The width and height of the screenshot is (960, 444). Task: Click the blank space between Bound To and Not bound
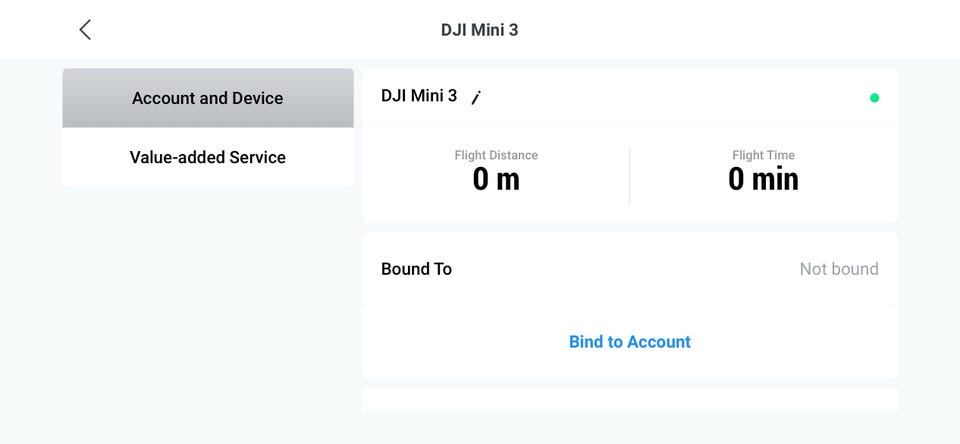(620, 269)
